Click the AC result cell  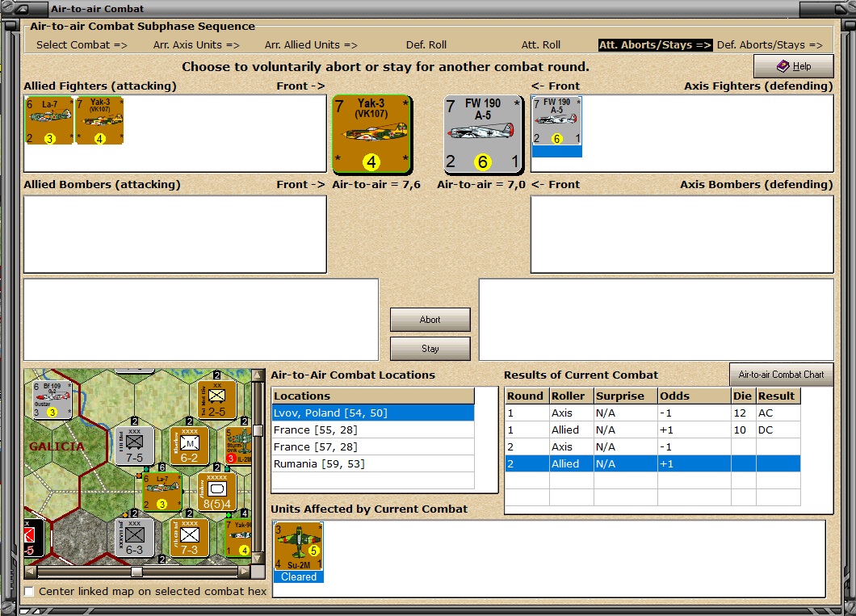click(778, 413)
